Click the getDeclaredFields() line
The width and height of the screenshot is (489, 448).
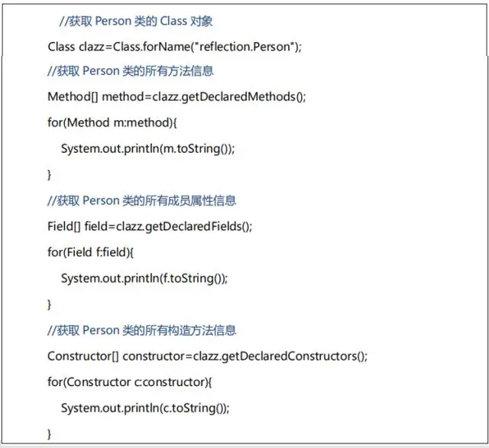(x=150, y=226)
